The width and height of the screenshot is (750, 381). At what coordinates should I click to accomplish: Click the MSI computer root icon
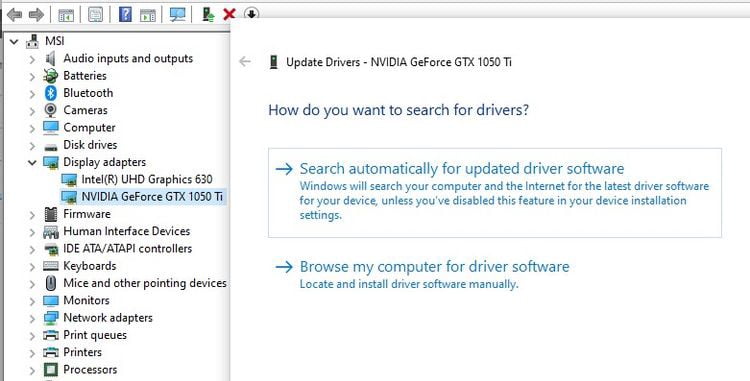coord(33,41)
